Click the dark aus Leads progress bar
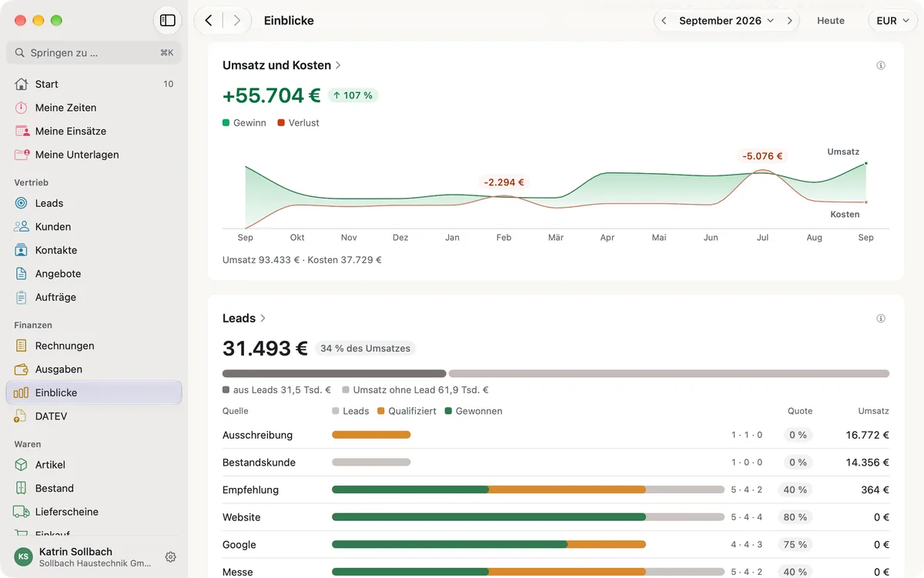The height and width of the screenshot is (578, 924). (334, 373)
